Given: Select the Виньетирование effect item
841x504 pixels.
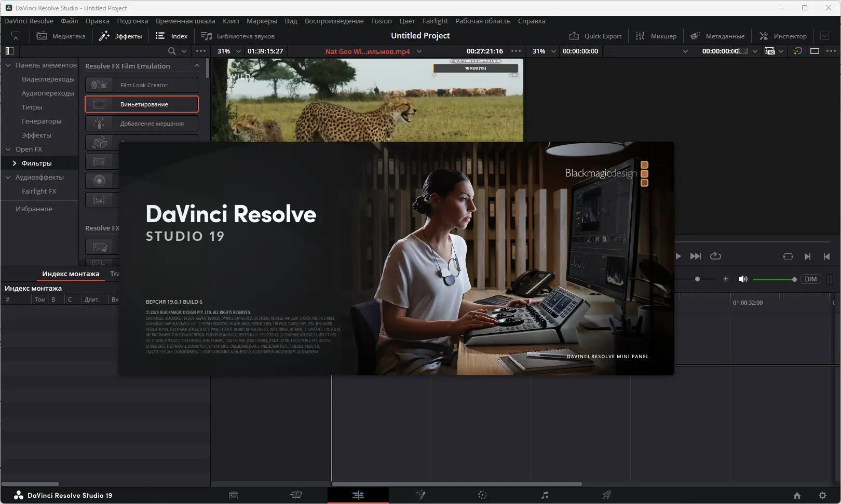Looking at the screenshot, I should (x=142, y=104).
